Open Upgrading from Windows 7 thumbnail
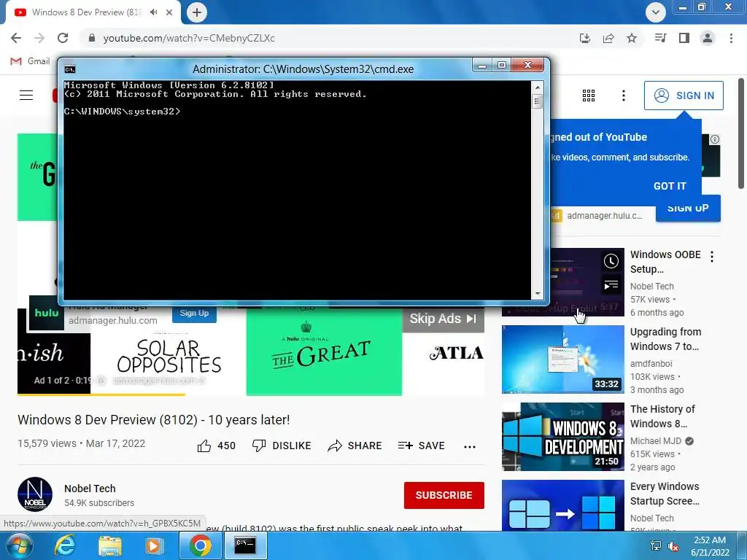Screen dimensions: 747x560 pyautogui.click(x=562, y=359)
